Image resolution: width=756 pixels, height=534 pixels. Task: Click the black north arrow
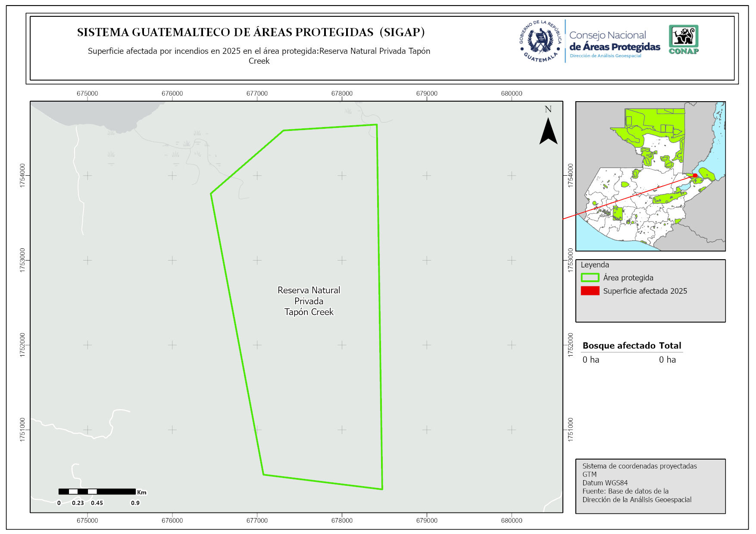tap(548, 131)
